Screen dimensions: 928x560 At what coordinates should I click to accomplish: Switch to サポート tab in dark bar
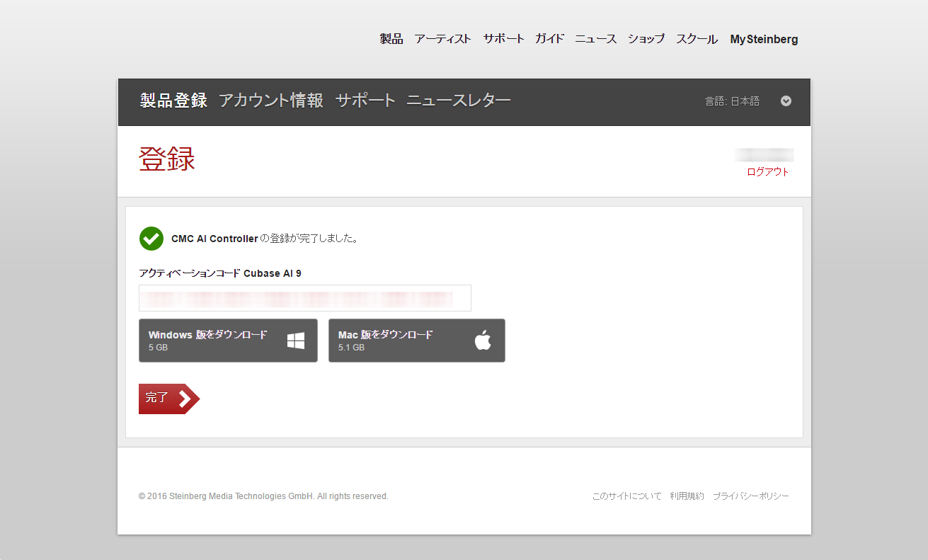click(x=365, y=101)
